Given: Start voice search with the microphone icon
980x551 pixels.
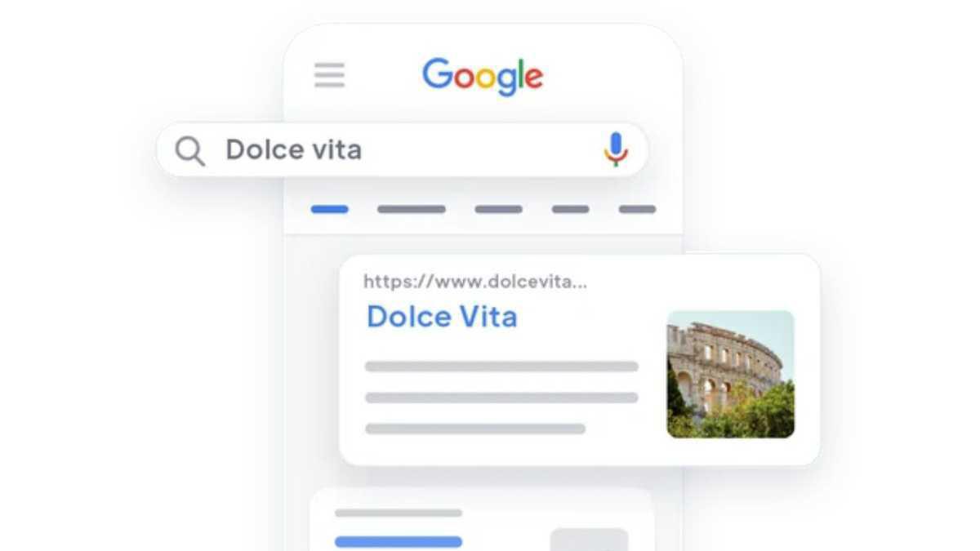Looking at the screenshot, I should (616, 149).
